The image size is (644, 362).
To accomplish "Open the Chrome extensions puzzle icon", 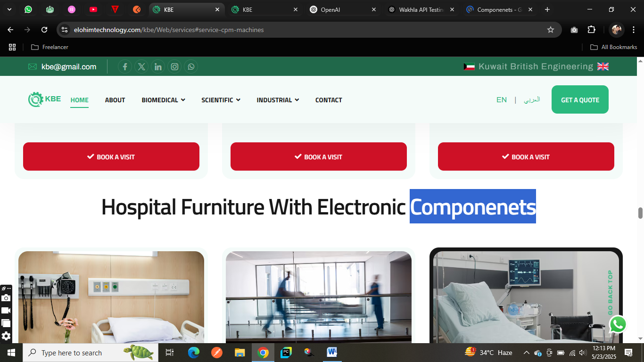I will (591, 30).
